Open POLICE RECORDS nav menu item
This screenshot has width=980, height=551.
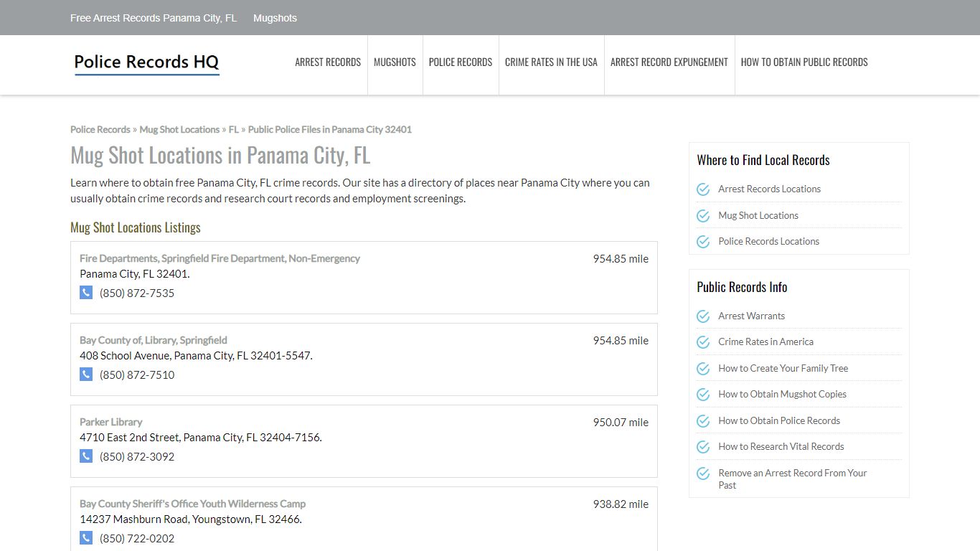[x=461, y=62]
